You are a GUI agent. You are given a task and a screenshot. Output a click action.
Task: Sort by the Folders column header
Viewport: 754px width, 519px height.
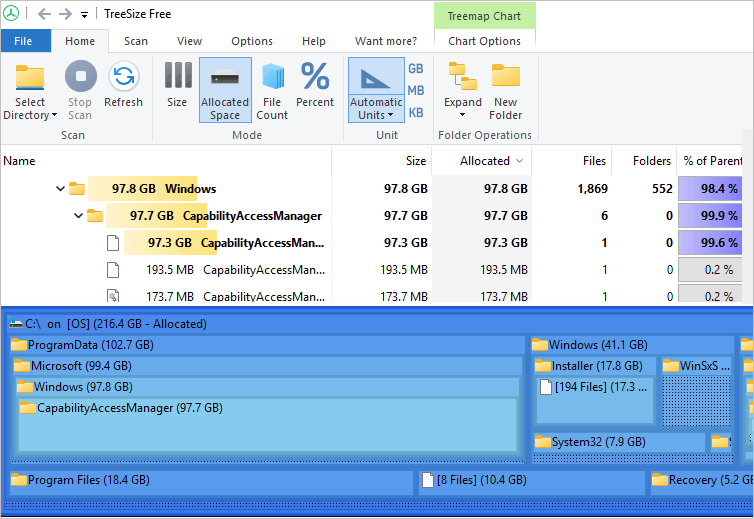coord(644,161)
